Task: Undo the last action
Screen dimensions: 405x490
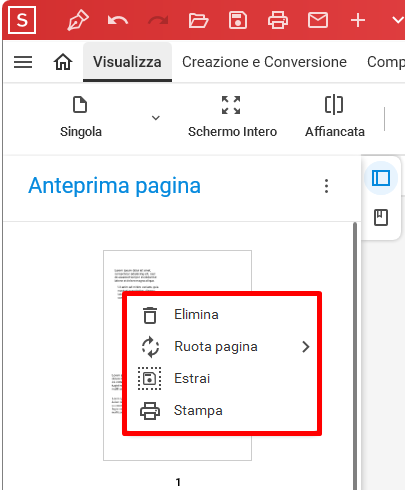Action: tap(118, 21)
